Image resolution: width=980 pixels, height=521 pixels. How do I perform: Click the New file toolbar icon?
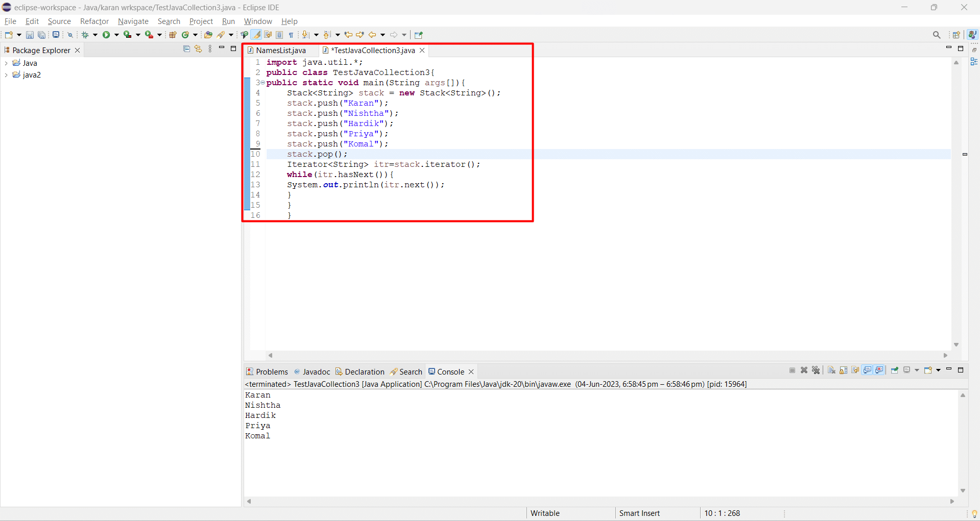tap(9, 35)
